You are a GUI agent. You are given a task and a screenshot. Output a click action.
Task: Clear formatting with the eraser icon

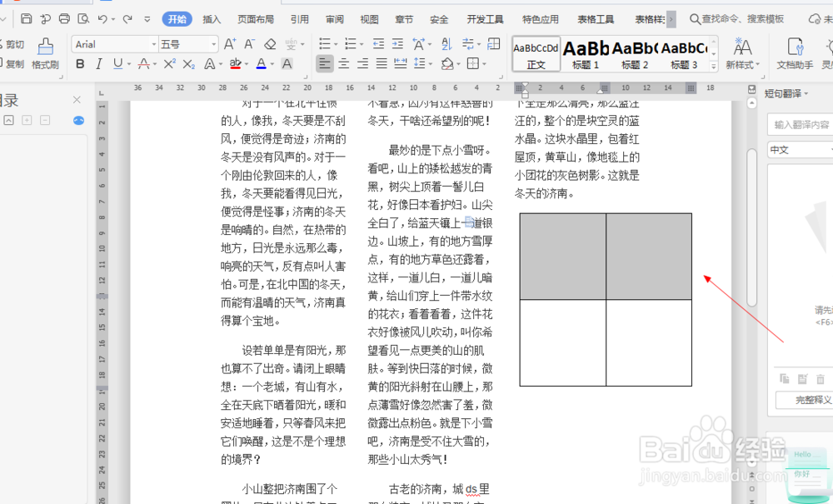(270, 44)
